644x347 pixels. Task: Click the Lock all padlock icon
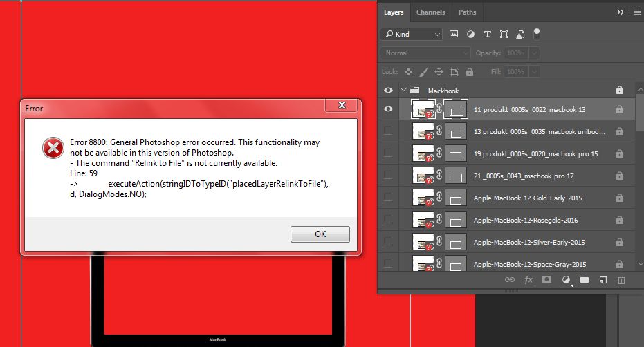[x=470, y=72]
